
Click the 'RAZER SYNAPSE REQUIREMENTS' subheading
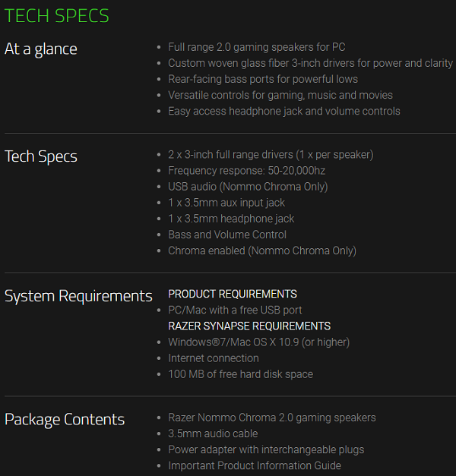tap(249, 326)
